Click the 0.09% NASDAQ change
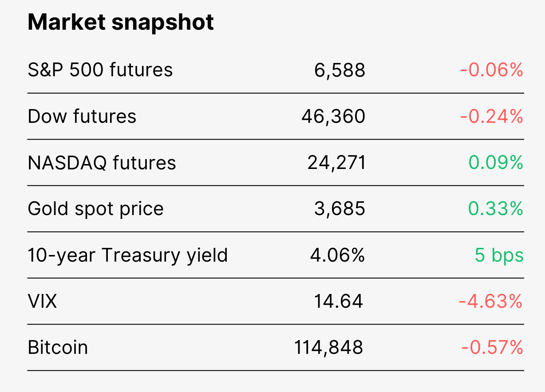 pyautogui.click(x=496, y=163)
